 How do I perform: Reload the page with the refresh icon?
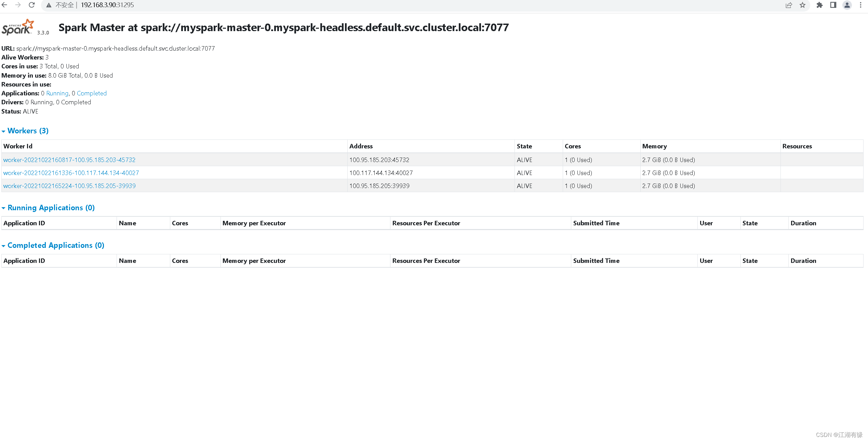(x=31, y=5)
